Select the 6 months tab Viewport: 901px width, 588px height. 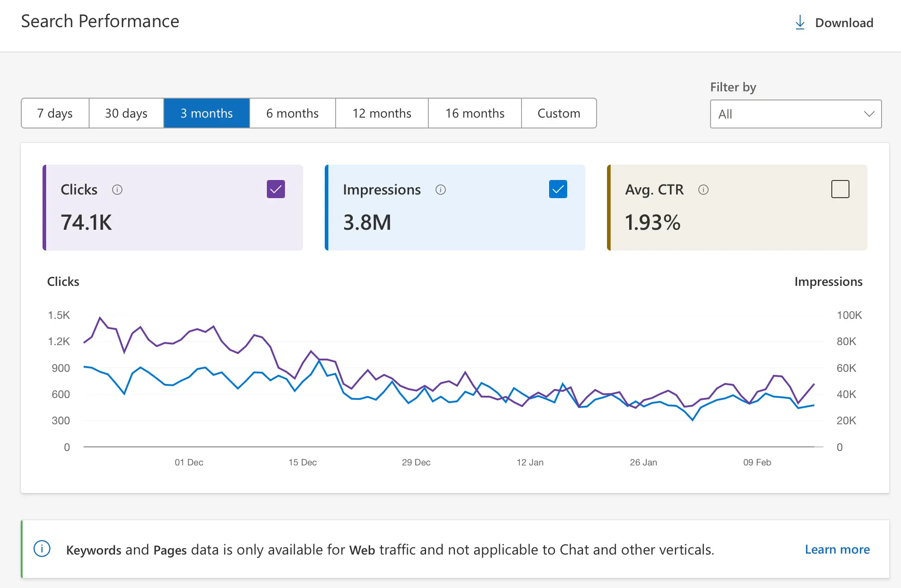(x=292, y=113)
